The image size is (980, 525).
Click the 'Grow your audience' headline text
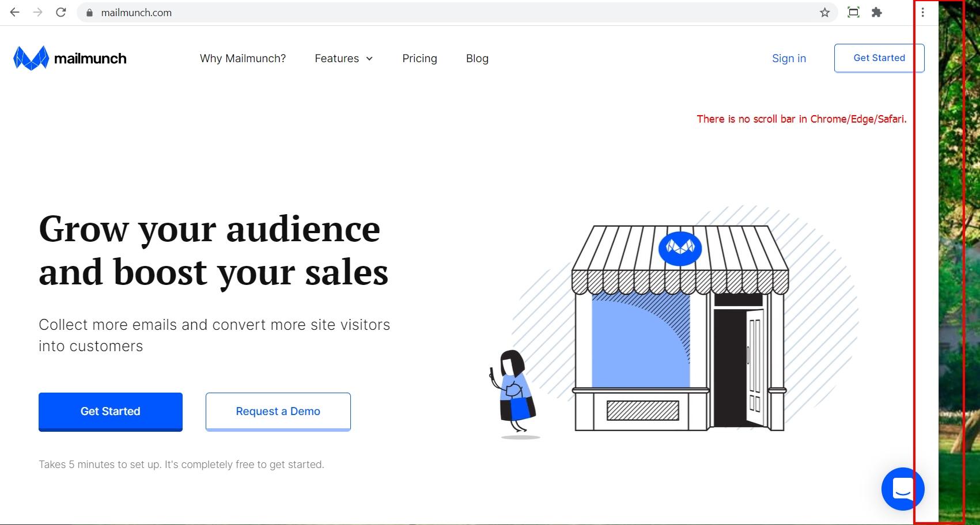[x=213, y=250]
